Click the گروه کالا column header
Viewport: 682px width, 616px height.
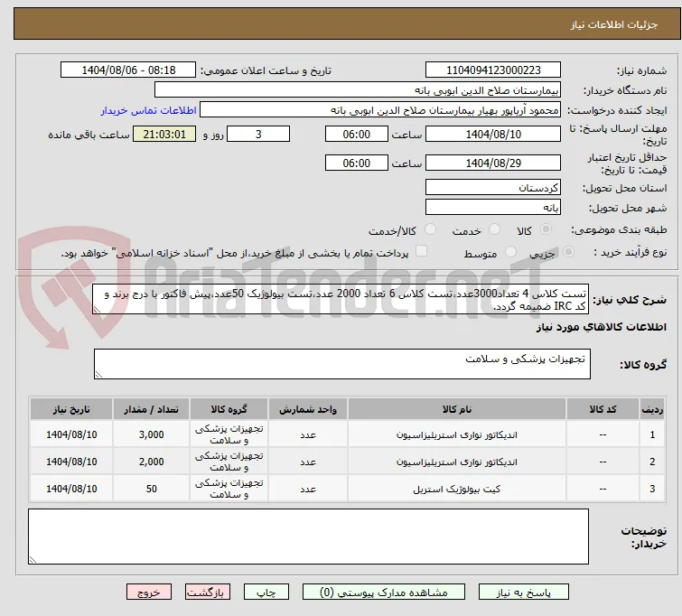coord(229,409)
